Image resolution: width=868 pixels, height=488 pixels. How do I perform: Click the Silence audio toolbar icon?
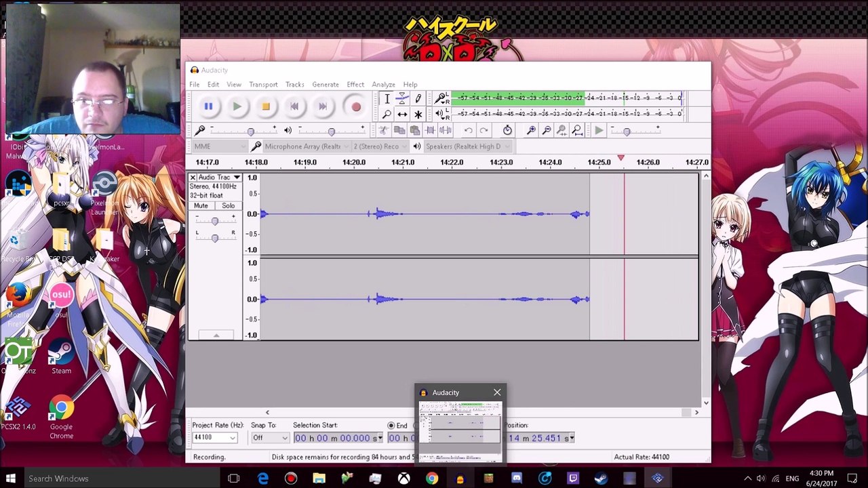[x=446, y=130]
